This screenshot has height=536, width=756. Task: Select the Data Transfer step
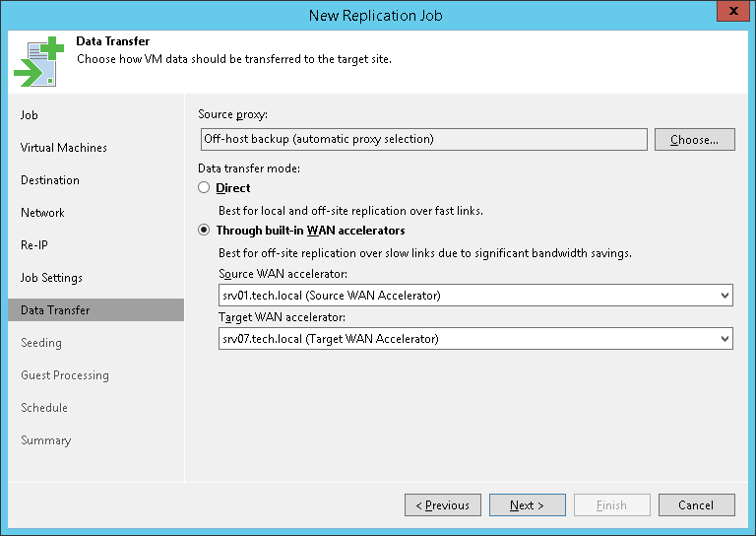[x=55, y=310]
